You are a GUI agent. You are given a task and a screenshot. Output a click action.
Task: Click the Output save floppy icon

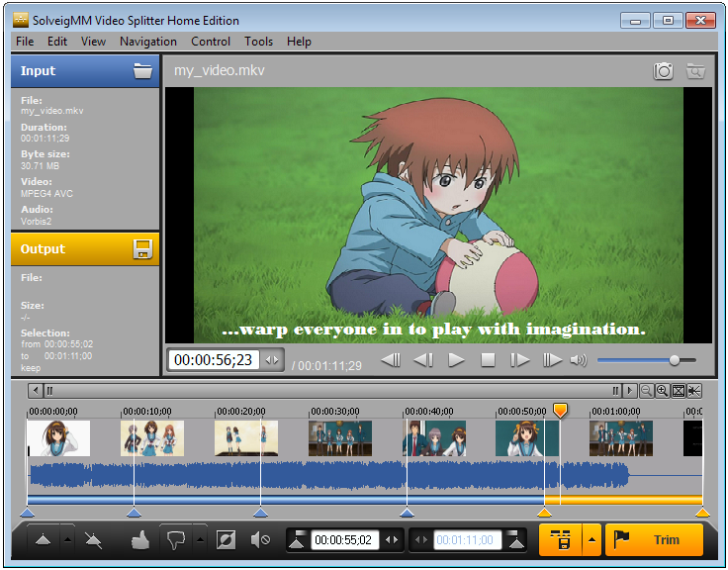pyautogui.click(x=142, y=249)
